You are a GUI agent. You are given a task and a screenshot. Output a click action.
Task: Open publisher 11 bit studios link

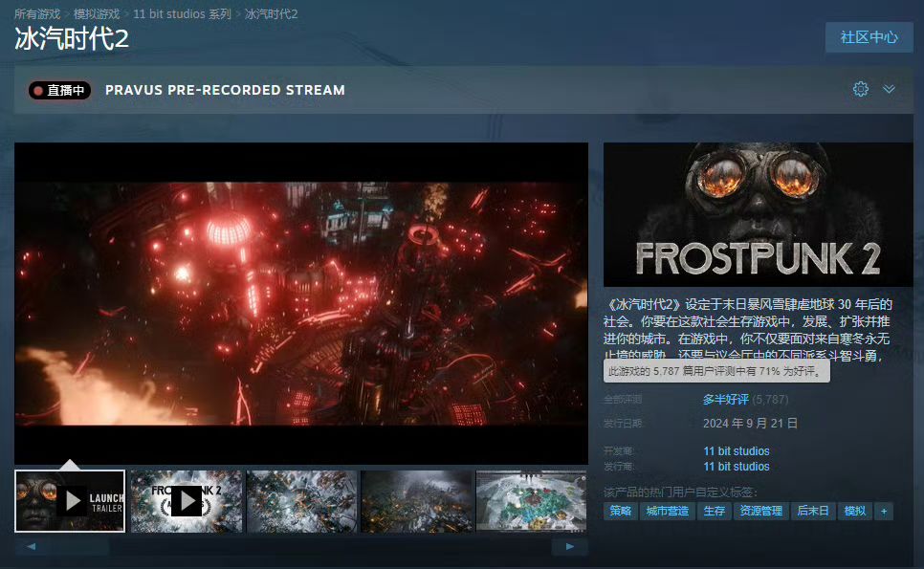736,467
